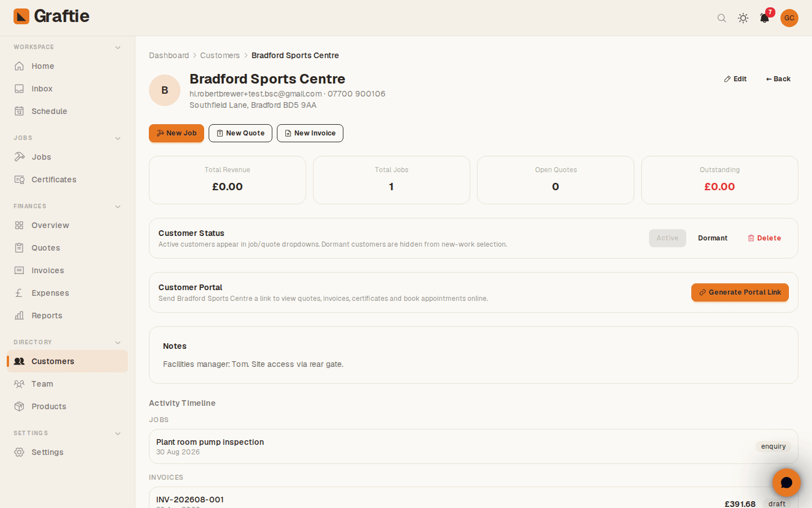This screenshot has height=508, width=812.
Task: Set customer status to Dormant
Action: click(x=713, y=238)
